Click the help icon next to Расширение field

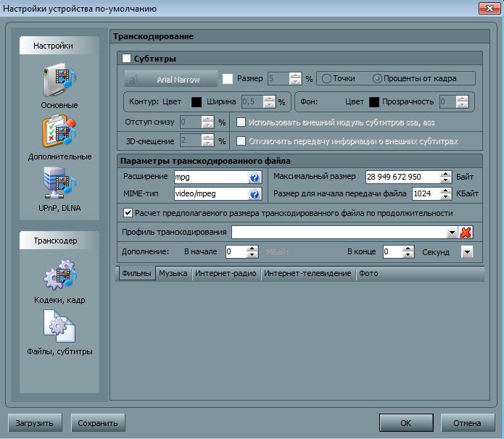pyautogui.click(x=255, y=177)
